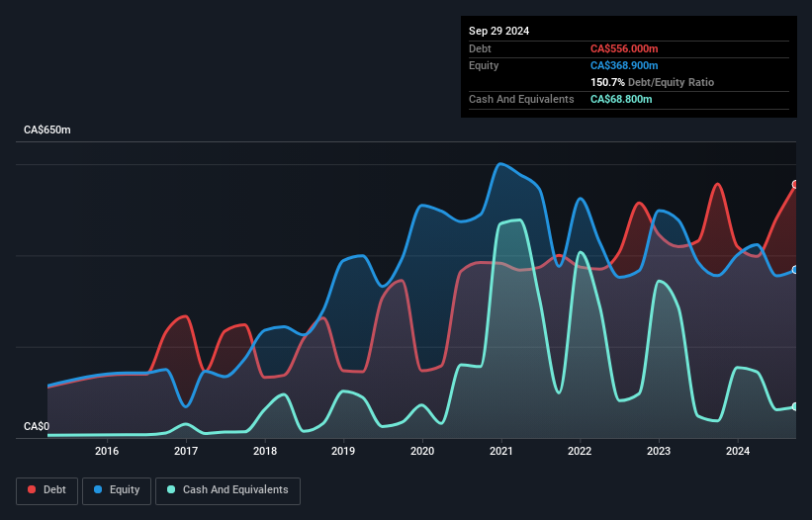Click the Equity label in tooltip
This screenshot has width=812, height=520.
484,65
